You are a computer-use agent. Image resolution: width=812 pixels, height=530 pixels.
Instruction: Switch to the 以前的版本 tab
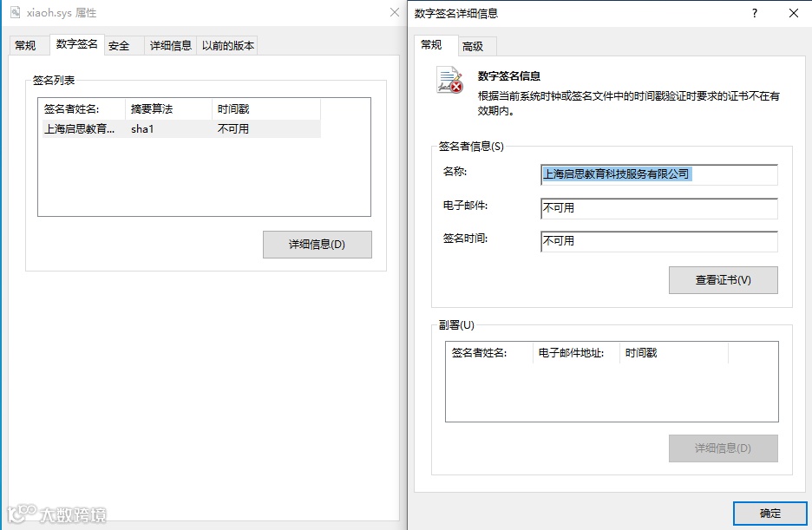pyautogui.click(x=228, y=46)
